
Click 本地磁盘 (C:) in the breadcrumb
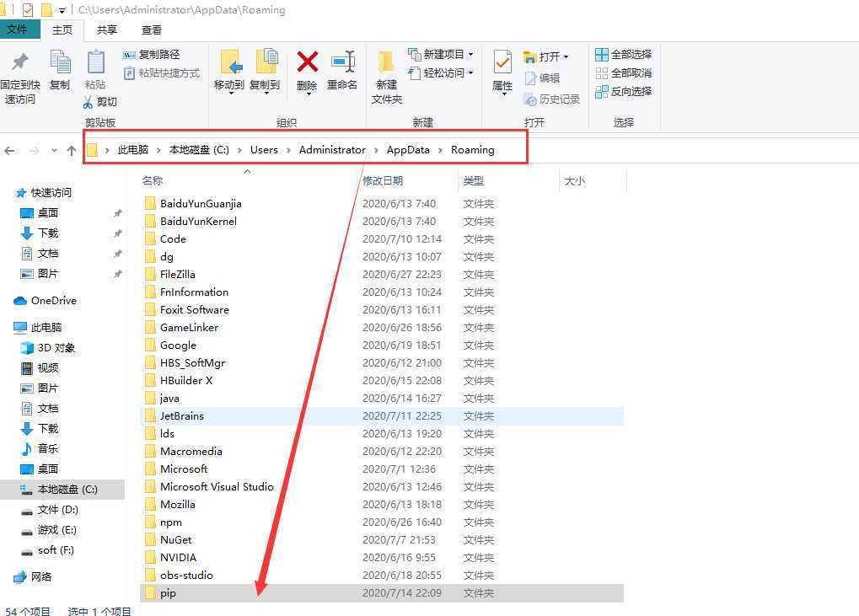click(199, 149)
